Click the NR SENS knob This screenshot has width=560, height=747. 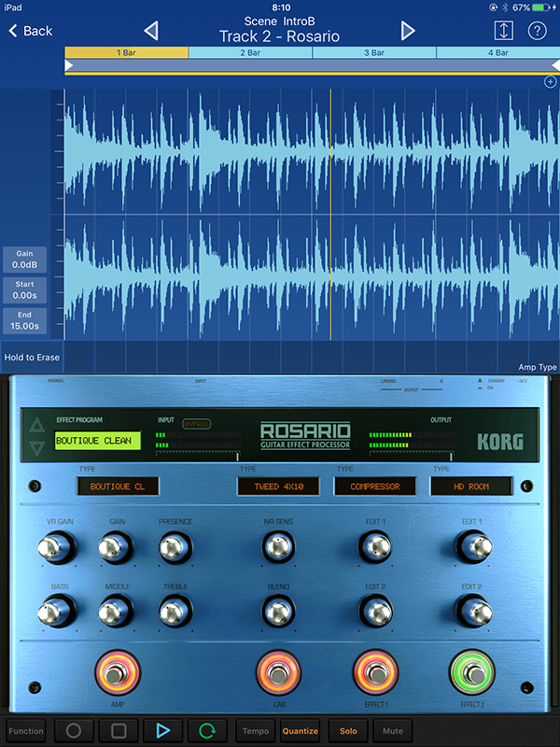(278, 547)
